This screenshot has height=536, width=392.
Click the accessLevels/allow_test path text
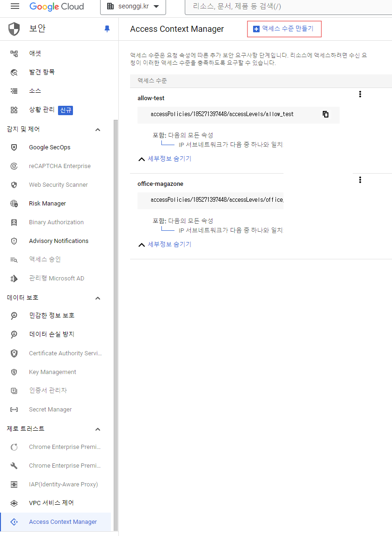(x=222, y=114)
